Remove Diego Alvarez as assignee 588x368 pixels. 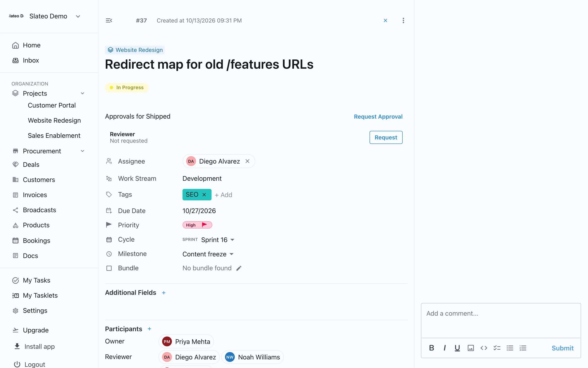(247, 161)
